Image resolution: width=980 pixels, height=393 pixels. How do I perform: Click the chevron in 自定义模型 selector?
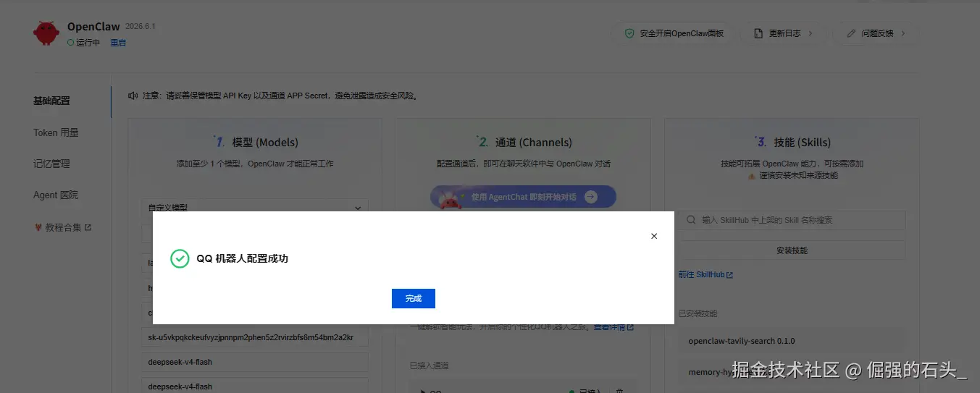pos(357,208)
